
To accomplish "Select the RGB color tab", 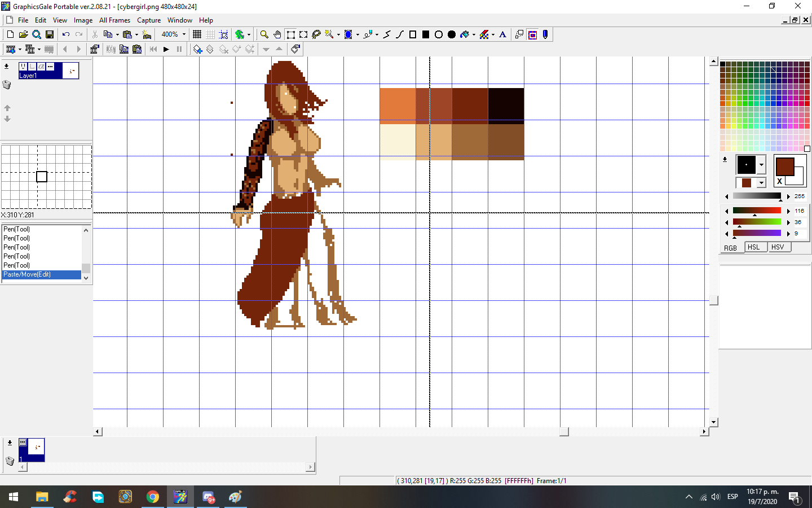I will (x=731, y=248).
